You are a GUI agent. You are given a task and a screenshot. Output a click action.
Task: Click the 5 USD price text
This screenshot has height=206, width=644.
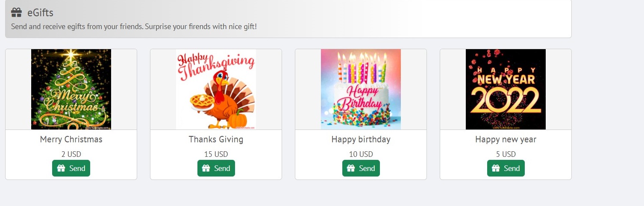tap(506, 154)
